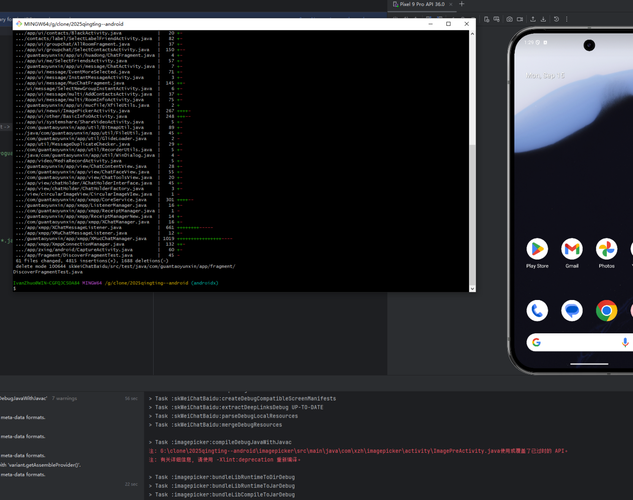This screenshot has width=633, height=500.
Task: Tap the Google voice search microphone
Action: coord(625,342)
